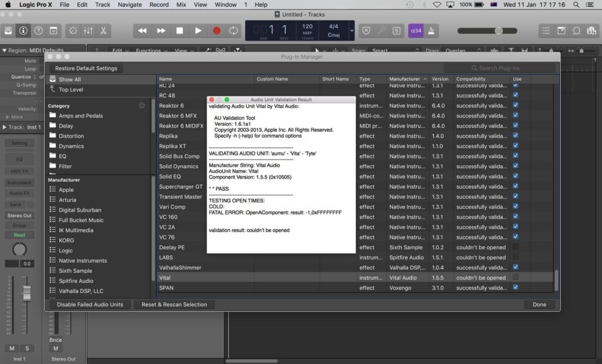This screenshot has width=602, height=364.
Task: Select the Amps and Pedals category folder
Action: 81,116
